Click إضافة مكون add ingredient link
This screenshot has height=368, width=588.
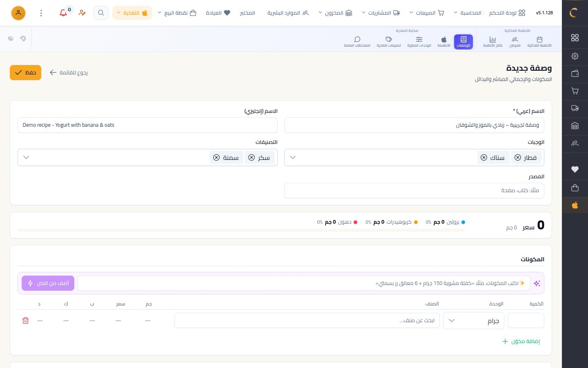(x=521, y=341)
